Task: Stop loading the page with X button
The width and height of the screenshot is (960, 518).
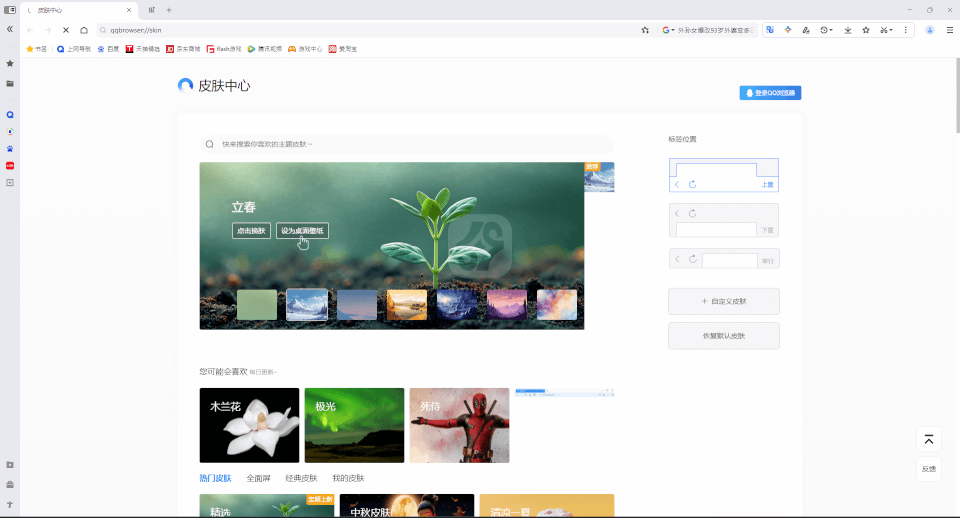Action: tap(66, 30)
